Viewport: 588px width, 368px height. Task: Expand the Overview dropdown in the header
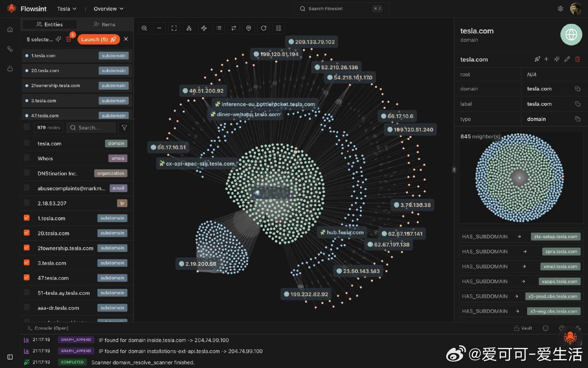[x=108, y=9]
